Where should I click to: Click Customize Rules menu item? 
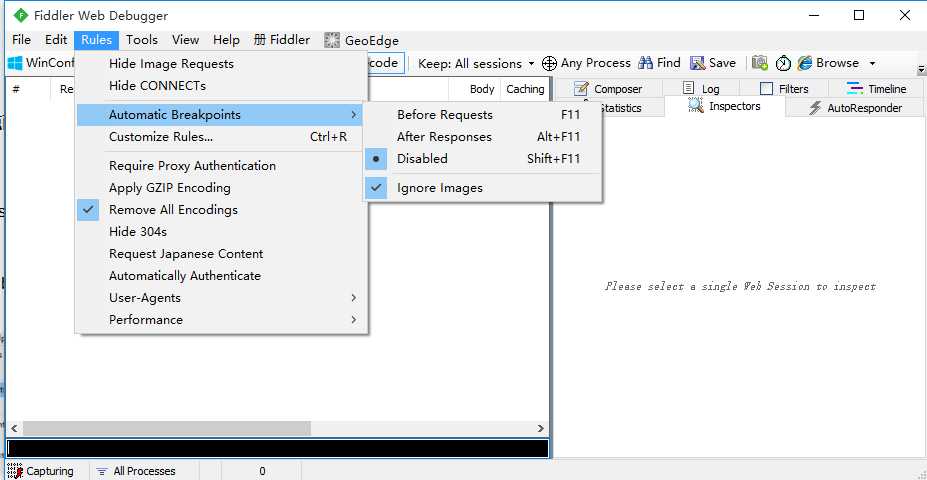(219, 137)
